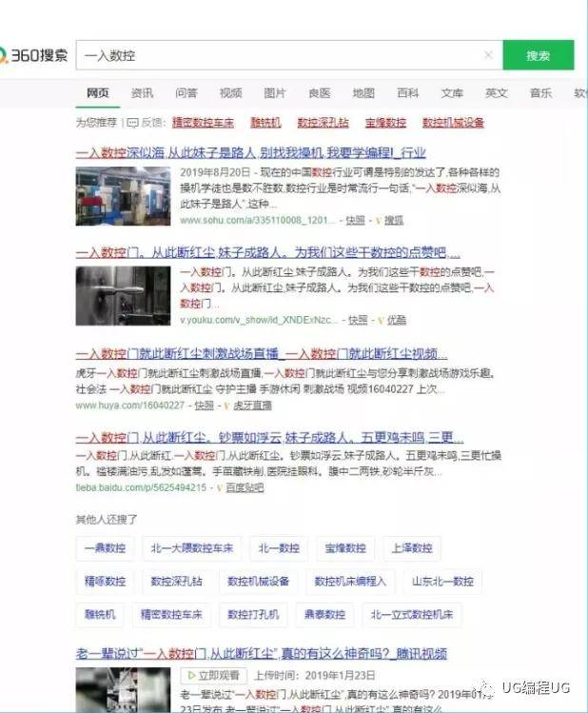Switch to the 音乐 tab

pos(540,93)
